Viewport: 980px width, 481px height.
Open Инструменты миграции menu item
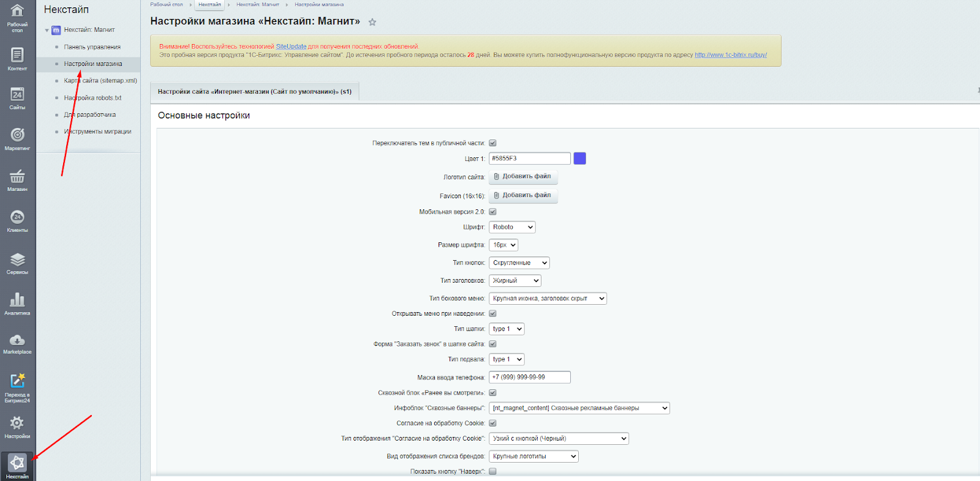click(x=98, y=132)
